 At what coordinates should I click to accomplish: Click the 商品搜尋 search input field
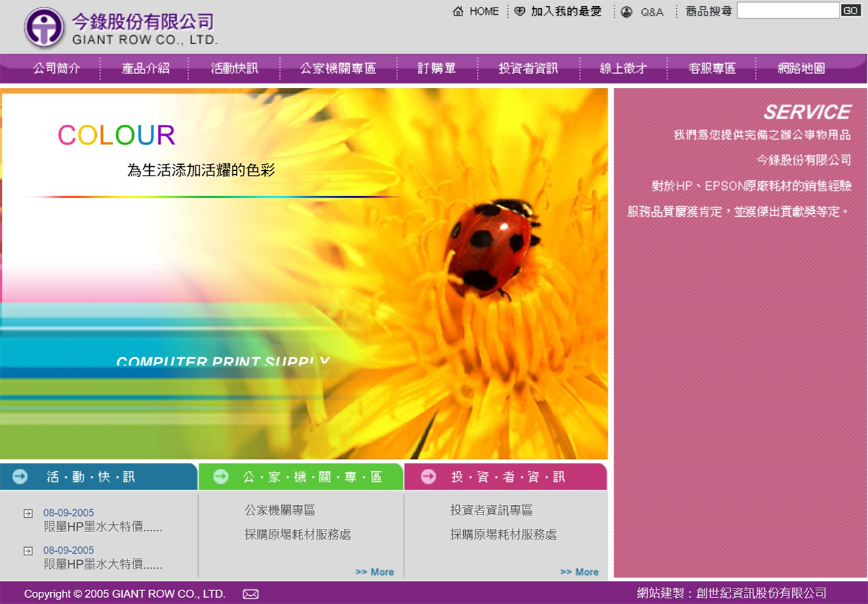point(788,10)
